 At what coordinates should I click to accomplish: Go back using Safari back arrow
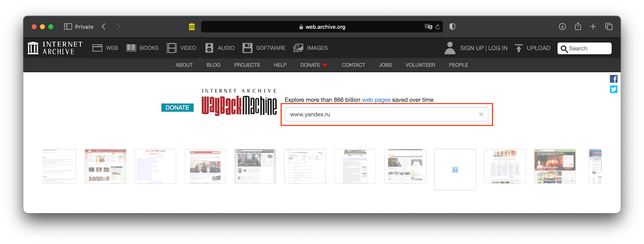[x=103, y=27]
